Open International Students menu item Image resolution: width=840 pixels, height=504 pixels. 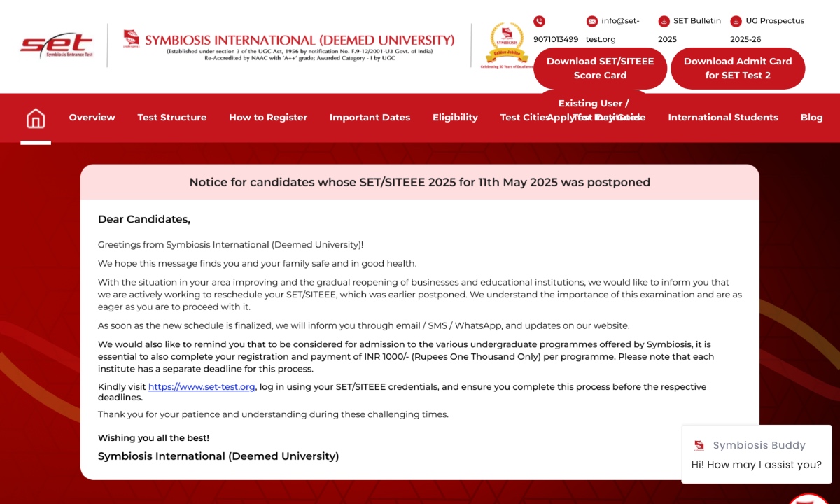723,118
